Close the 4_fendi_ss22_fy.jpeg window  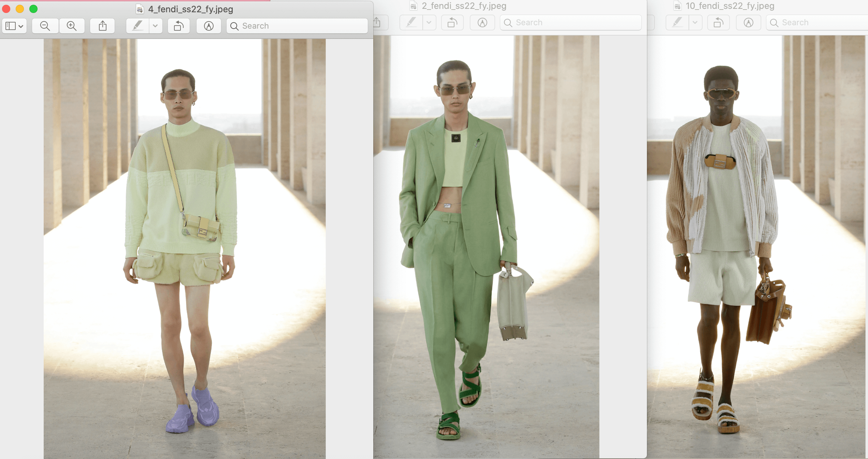[x=6, y=9]
